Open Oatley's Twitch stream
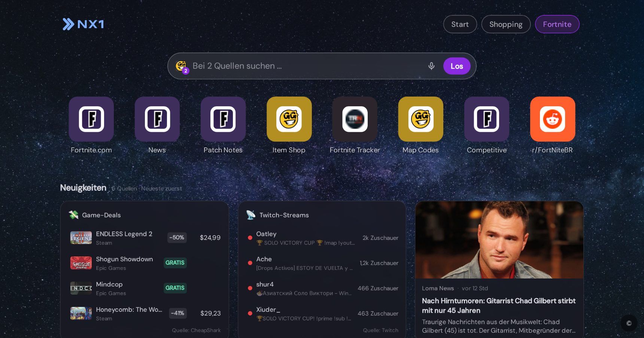This screenshot has width=644, height=338. point(323,238)
